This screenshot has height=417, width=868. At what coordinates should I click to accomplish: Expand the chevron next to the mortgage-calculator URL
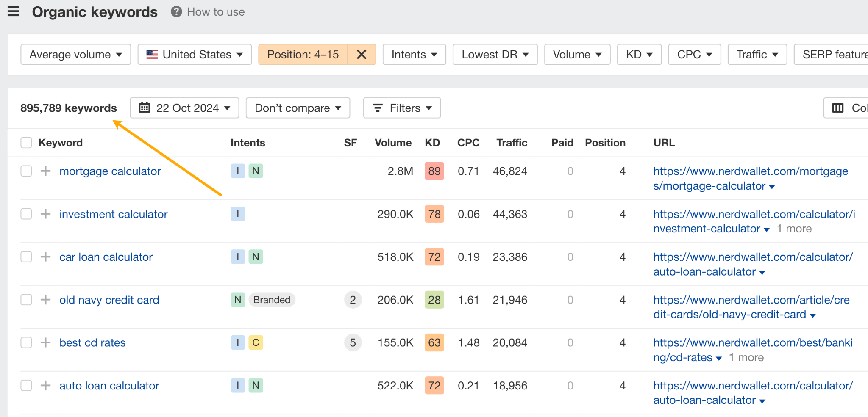tap(772, 186)
